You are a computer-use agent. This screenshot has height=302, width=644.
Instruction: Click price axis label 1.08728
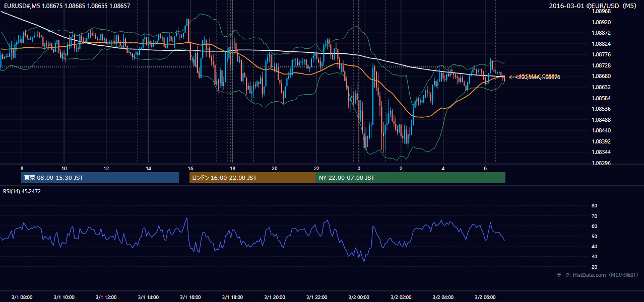click(601, 65)
